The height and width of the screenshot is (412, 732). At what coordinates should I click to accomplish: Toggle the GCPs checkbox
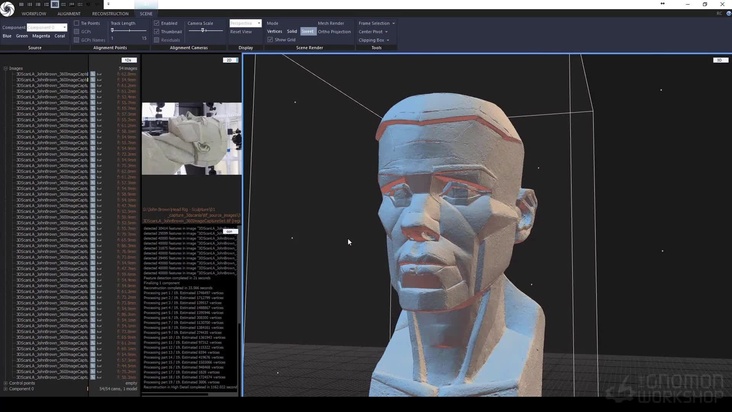77,31
